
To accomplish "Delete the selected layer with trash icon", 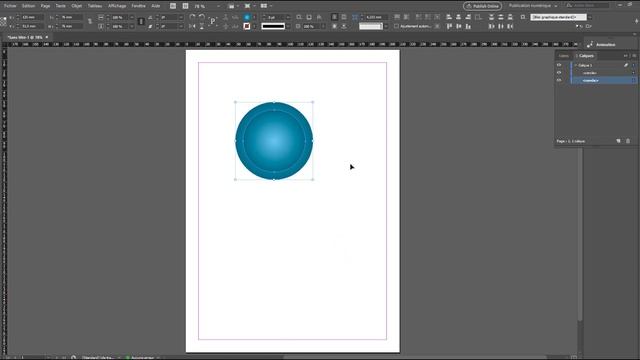I will [628, 141].
